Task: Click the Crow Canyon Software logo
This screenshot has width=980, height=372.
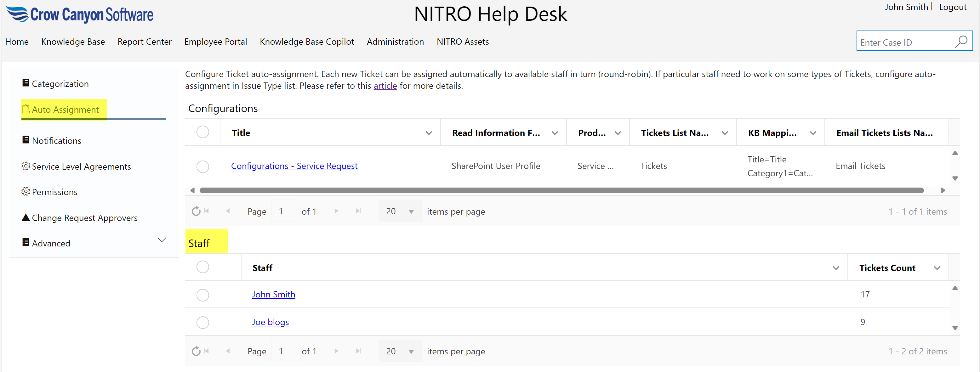Action: [x=79, y=14]
